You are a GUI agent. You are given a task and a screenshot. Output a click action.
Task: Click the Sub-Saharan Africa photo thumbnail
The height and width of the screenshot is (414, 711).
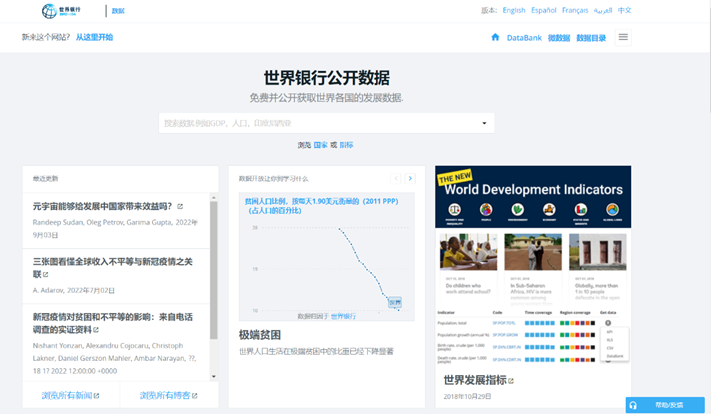[533, 252]
